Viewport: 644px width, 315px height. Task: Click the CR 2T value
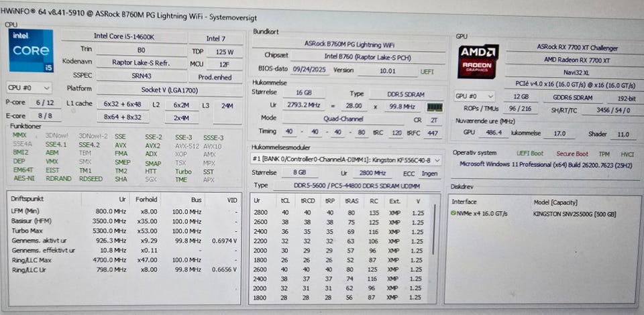(x=434, y=121)
